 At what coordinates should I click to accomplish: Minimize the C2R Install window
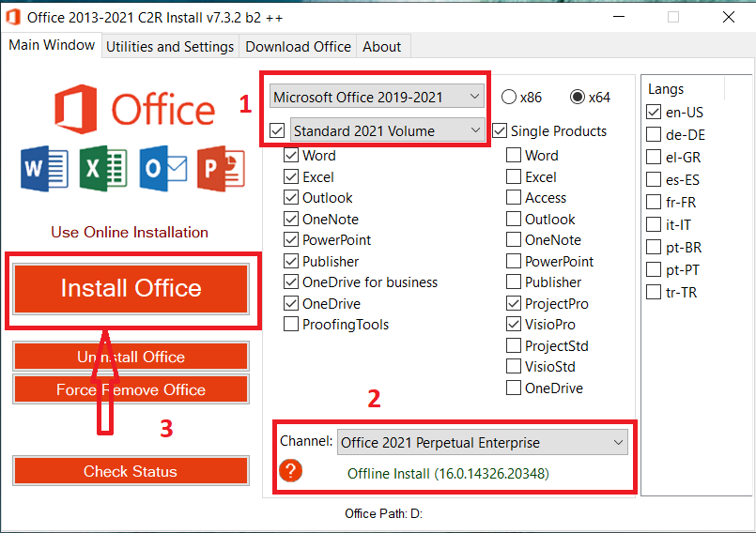coord(619,17)
